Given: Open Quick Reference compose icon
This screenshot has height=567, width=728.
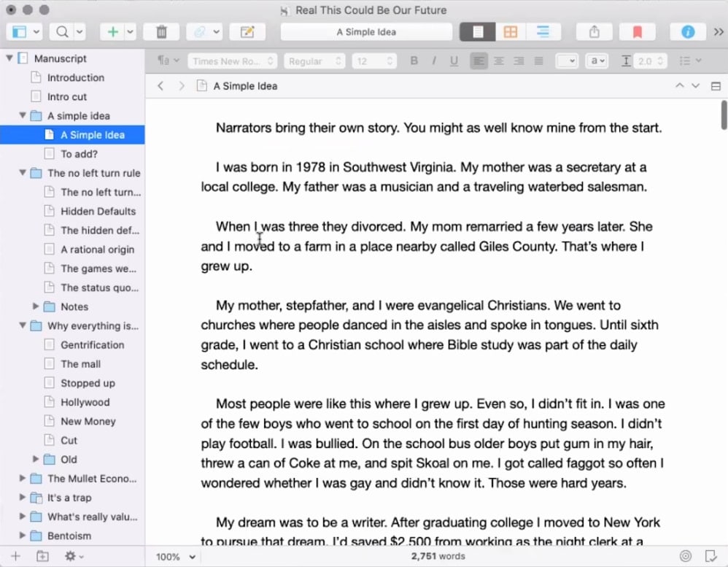Looking at the screenshot, I should (x=247, y=32).
